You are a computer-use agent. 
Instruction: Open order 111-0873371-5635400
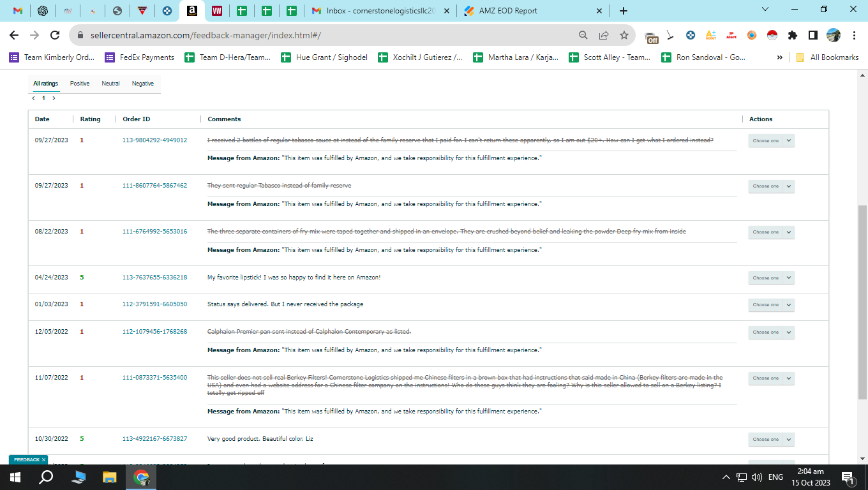pyautogui.click(x=154, y=378)
